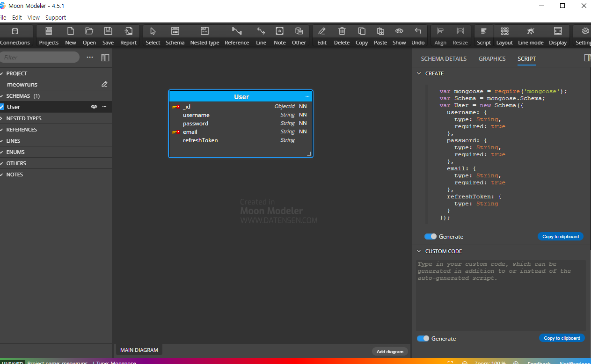Select the meowruns project name
Viewport: 591px width, 364px height.
tap(22, 84)
